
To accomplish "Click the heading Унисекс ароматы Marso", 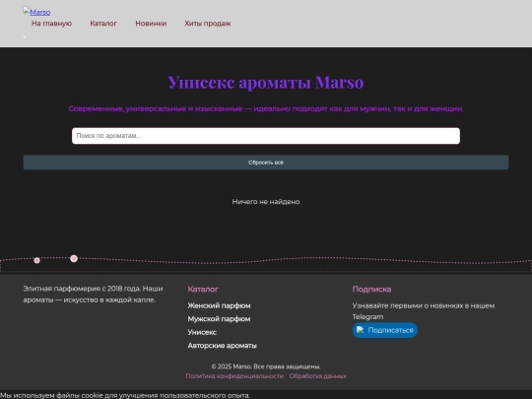I will click(x=266, y=82).
